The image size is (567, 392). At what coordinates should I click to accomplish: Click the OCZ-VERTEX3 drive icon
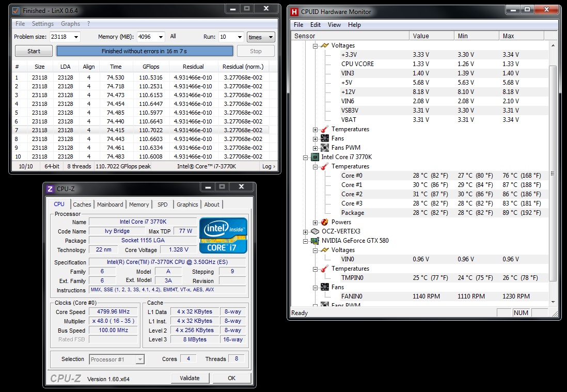tap(314, 231)
